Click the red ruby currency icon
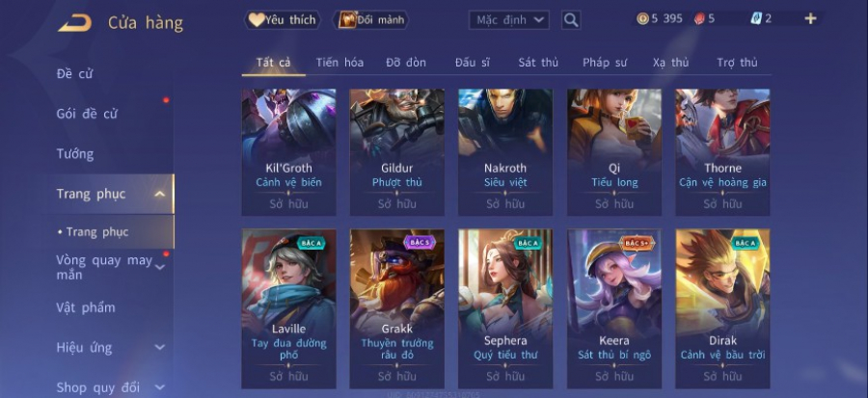868x398 pixels. click(x=699, y=19)
